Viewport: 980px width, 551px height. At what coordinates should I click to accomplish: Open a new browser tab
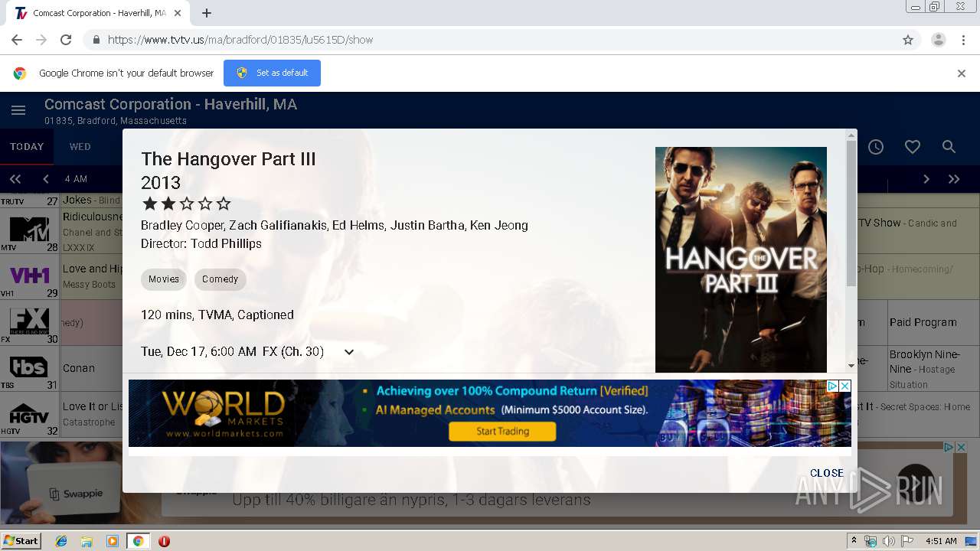pos(207,13)
